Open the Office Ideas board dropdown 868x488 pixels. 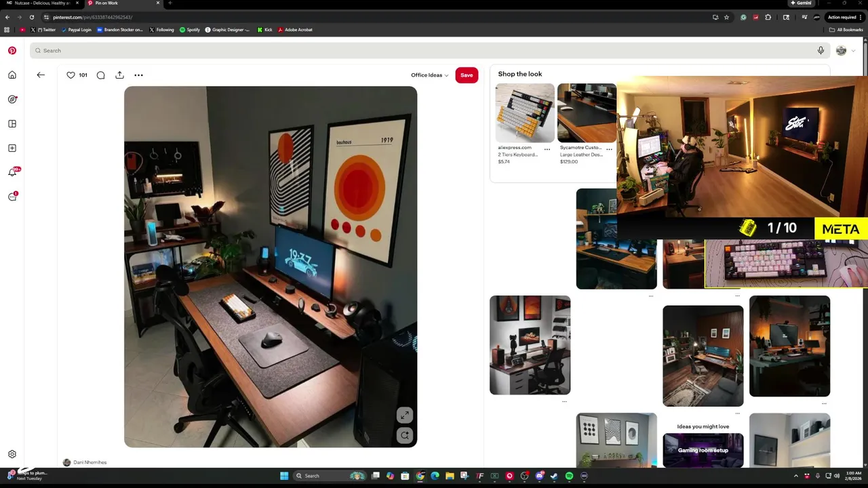coord(429,75)
